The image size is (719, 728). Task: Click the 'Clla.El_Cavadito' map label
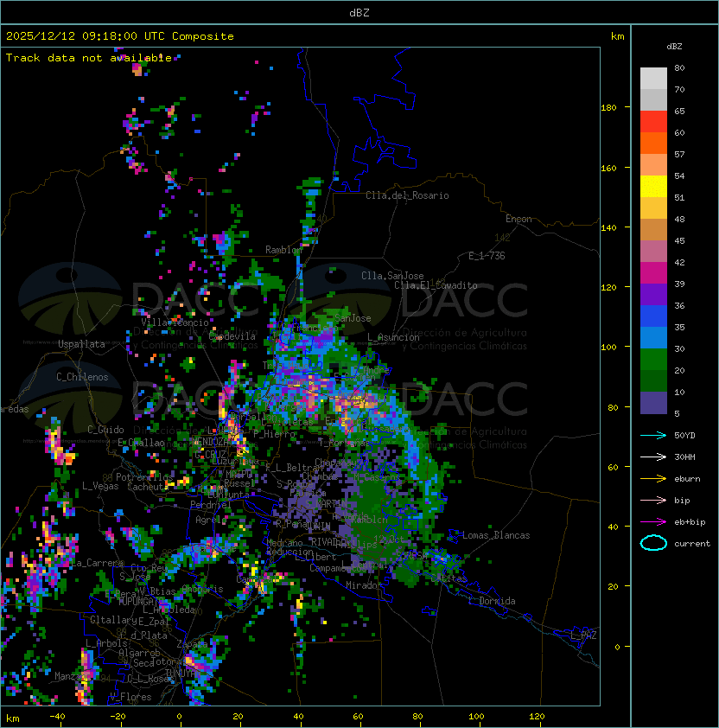(436, 285)
